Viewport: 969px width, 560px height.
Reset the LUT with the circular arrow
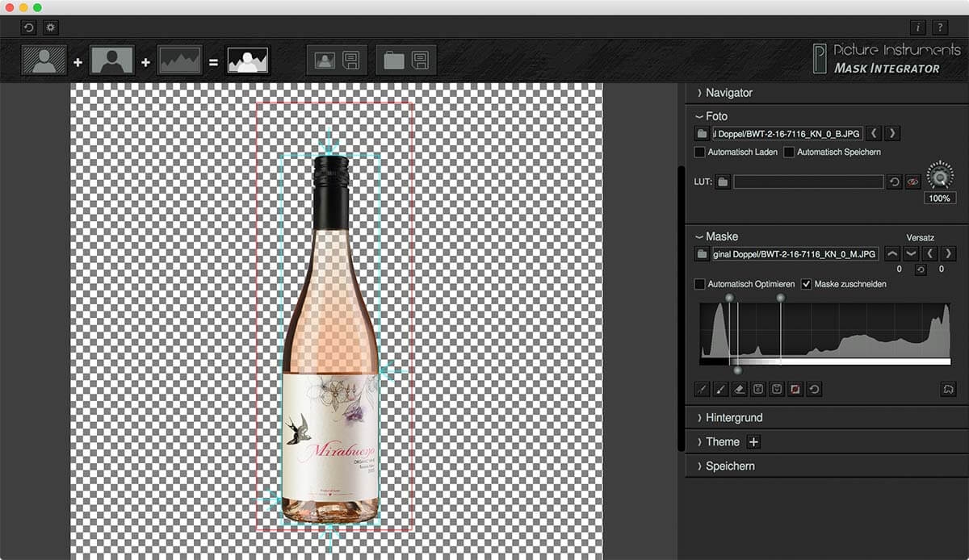895,182
